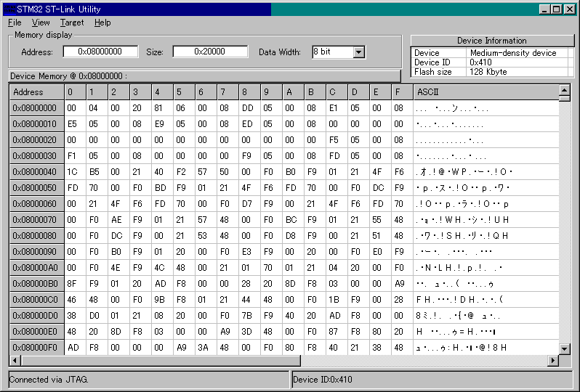580x392 pixels.
Task: Click cell 7B in row 0x080000D0
Action: point(250,316)
